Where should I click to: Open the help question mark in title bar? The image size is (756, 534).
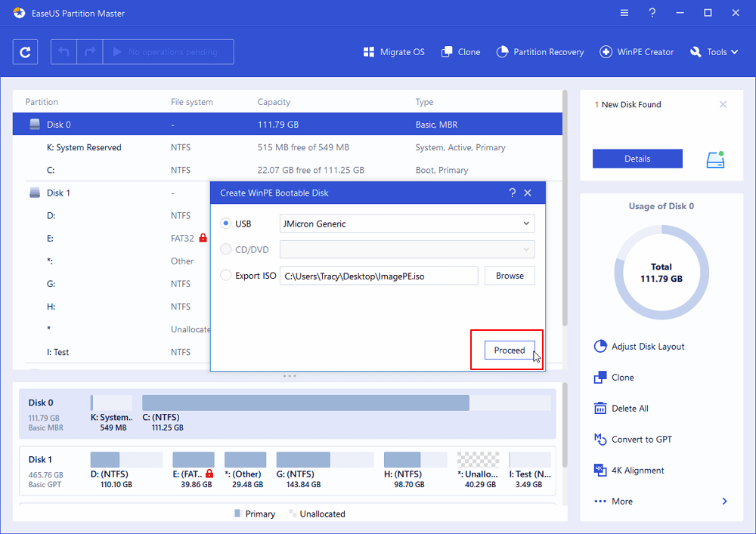[652, 13]
